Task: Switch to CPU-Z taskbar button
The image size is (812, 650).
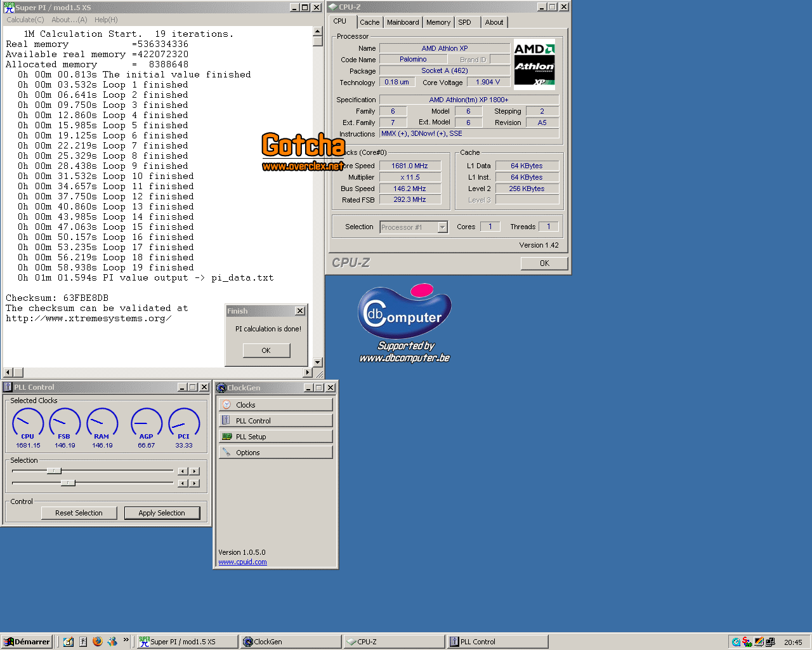Action: 394,642
